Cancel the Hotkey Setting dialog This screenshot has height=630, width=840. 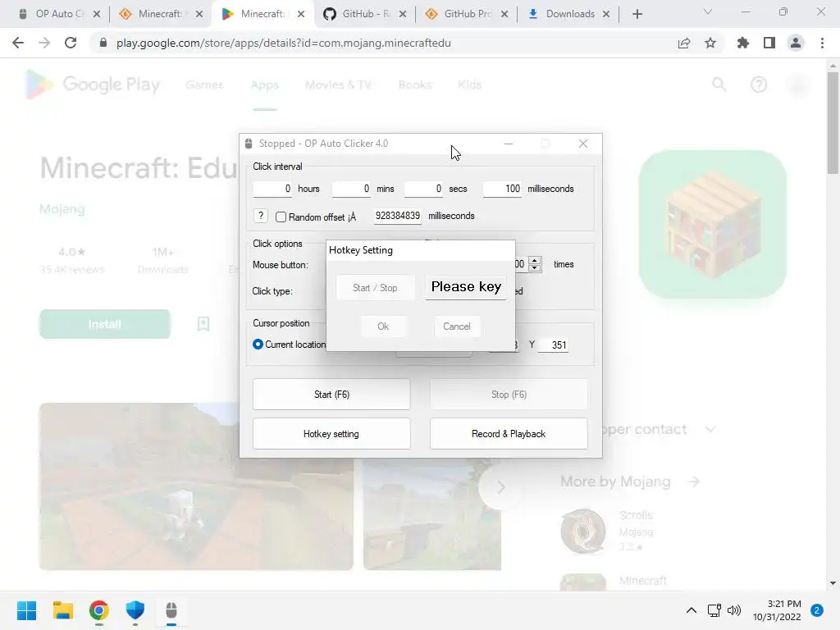456,326
